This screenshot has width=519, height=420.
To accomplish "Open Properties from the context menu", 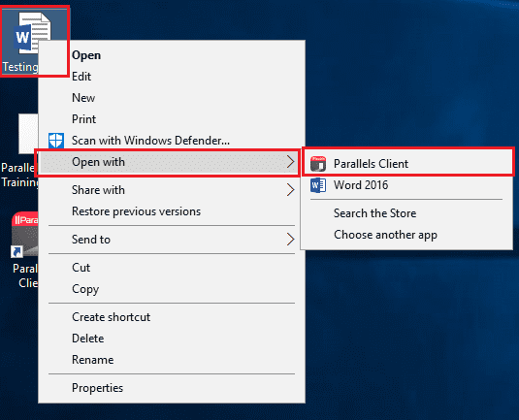I will (x=97, y=388).
